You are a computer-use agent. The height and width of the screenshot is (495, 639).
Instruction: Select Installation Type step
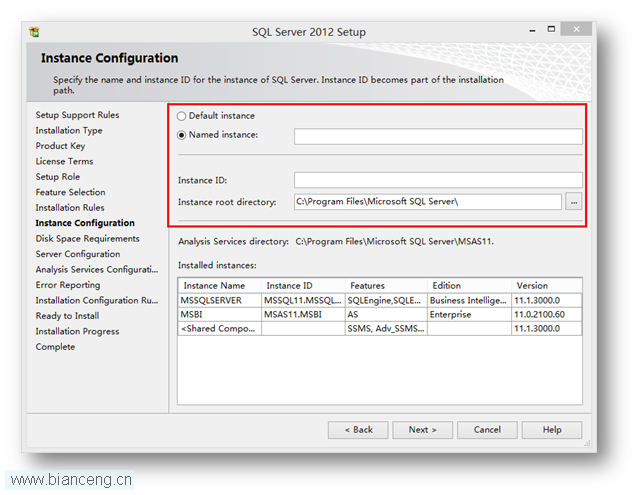69,130
